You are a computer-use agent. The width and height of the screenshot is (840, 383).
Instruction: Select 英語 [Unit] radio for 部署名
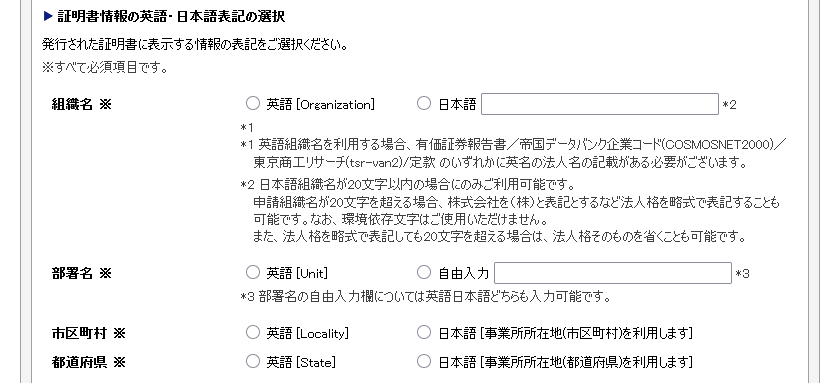point(252,273)
